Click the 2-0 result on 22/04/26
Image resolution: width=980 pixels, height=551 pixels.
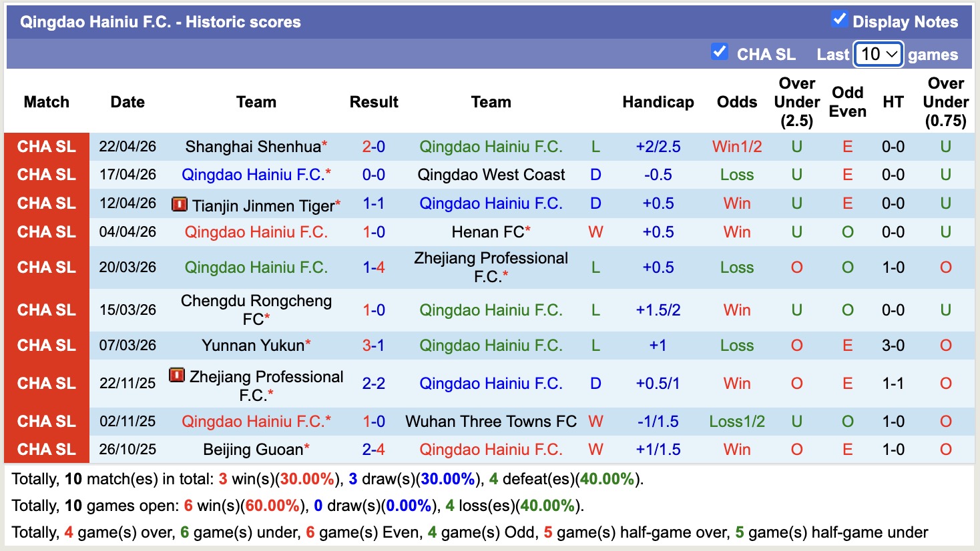pyautogui.click(x=373, y=147)
